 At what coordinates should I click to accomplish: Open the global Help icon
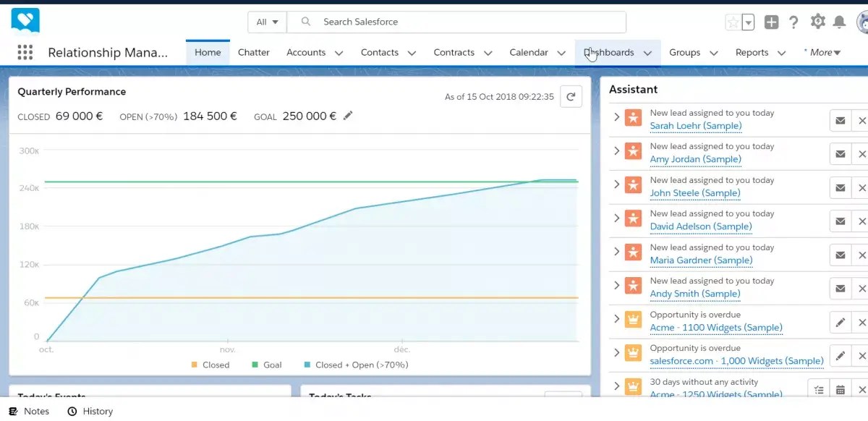pos(793,22)
